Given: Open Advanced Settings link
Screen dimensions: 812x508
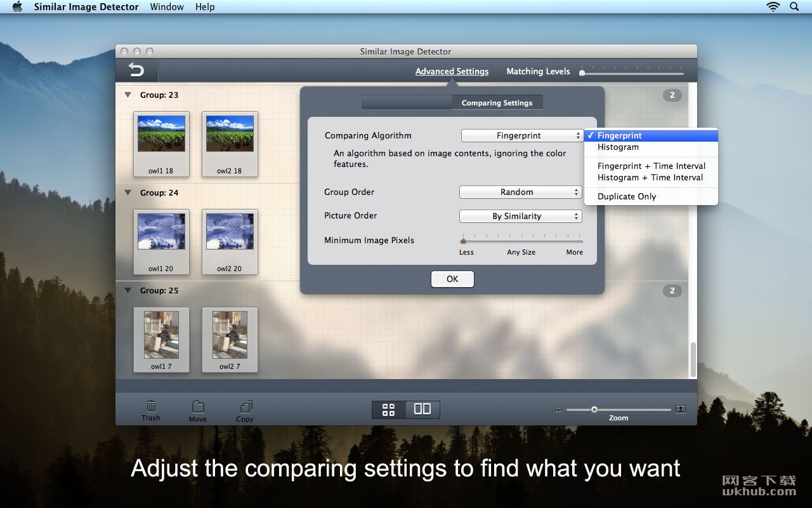Looking at the screenshot, I should point(452,72).
